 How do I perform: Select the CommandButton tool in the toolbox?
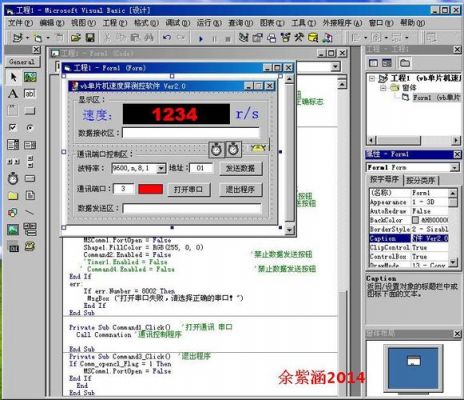30,111
